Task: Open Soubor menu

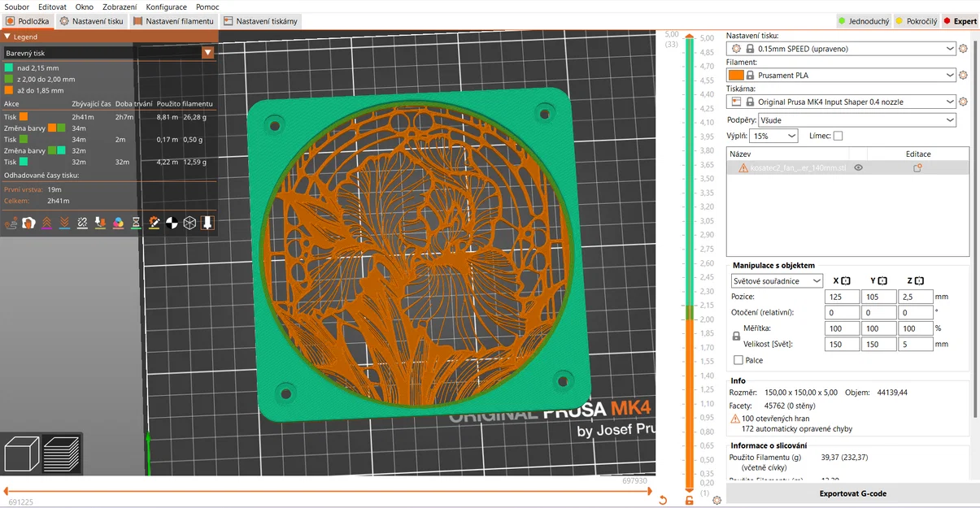Action: pos(16,7)
